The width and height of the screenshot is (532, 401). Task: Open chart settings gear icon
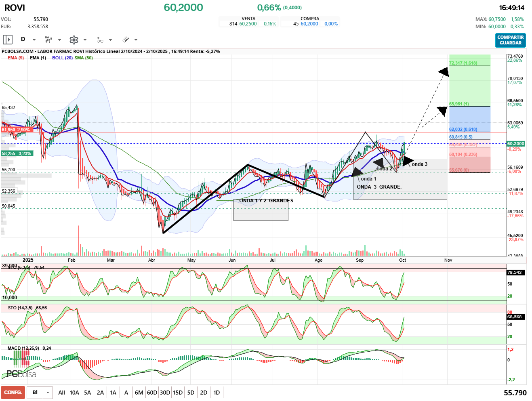74,40
